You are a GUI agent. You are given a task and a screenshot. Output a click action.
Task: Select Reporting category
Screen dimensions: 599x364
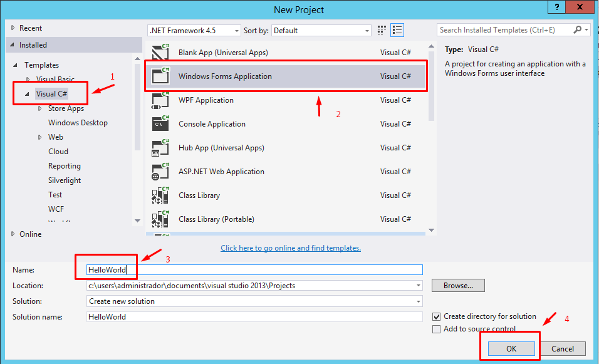64,166
